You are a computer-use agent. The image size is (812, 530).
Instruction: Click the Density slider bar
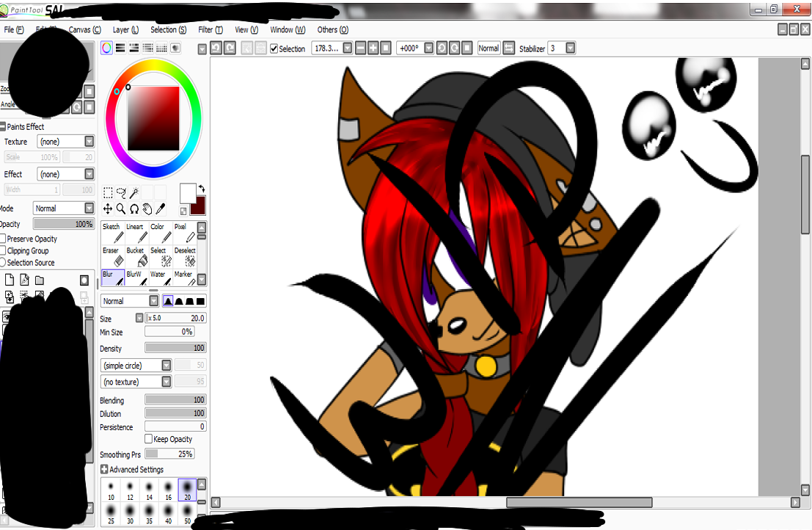pos(175,348)
